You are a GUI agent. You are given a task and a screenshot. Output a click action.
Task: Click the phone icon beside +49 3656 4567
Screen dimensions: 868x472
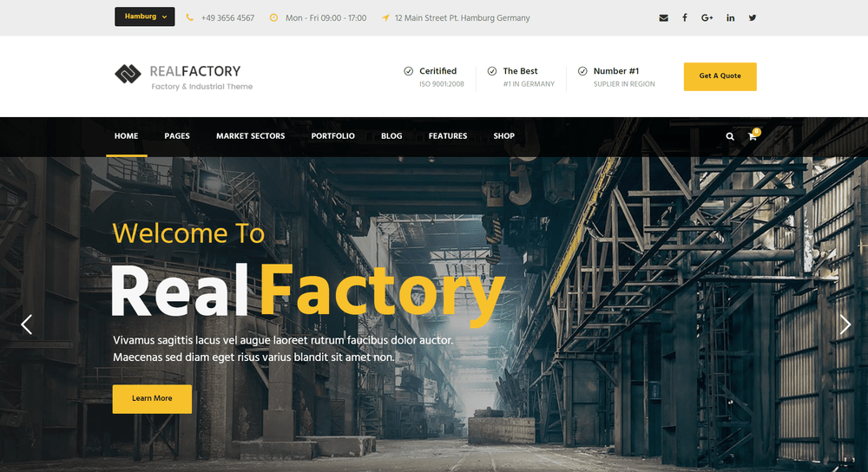pos(189,17)
